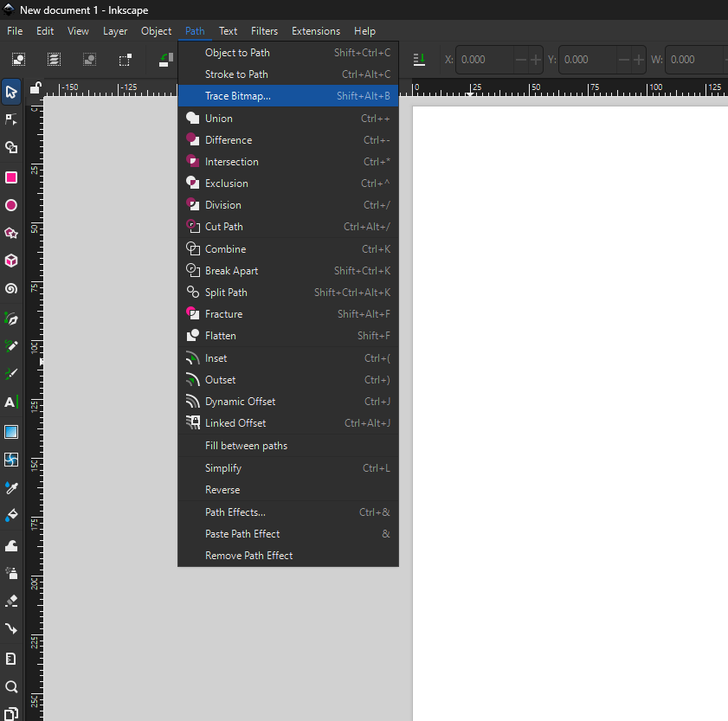Select the Node edit tool
728x721 pixels.
(11, 119)
